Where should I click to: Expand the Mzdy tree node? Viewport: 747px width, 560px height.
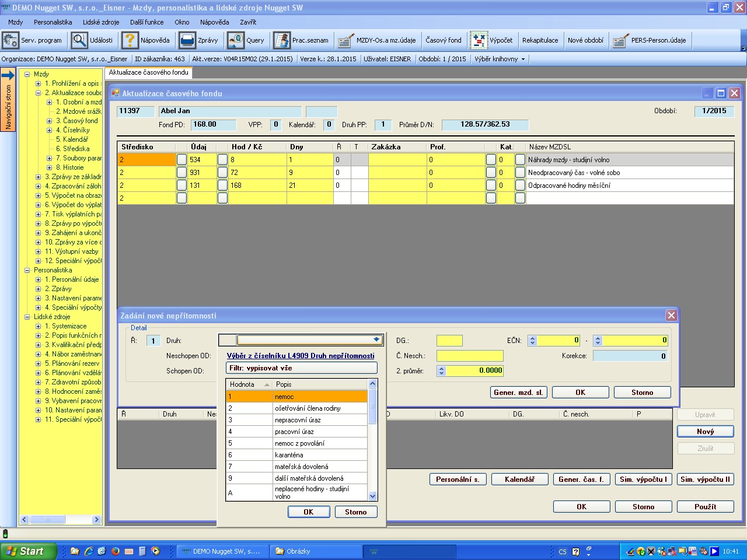[x=27, y=74]
